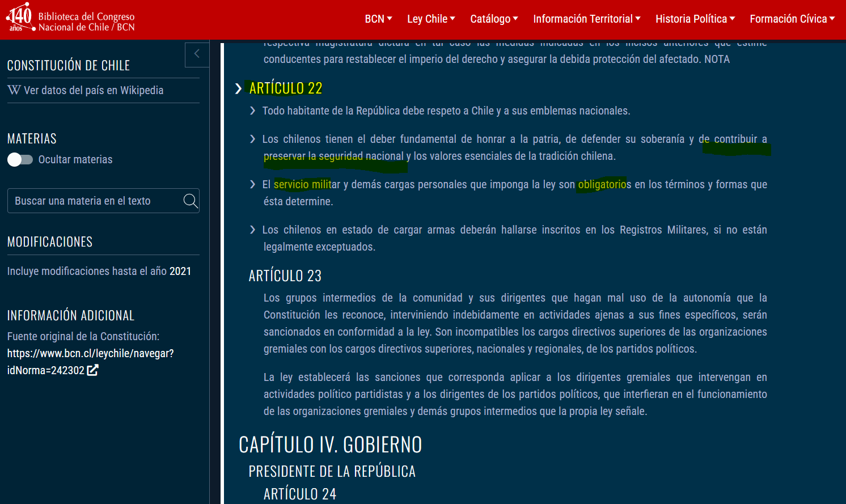
Task: Click the magnifier search icon
Action: (191, 201)
